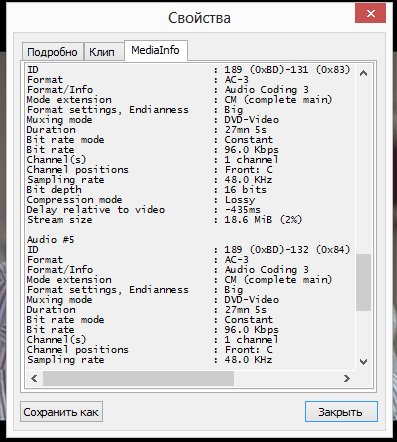The image size is (397, 442).
Task: Click the horizontal scrollbar thumb
Action: 138,378
